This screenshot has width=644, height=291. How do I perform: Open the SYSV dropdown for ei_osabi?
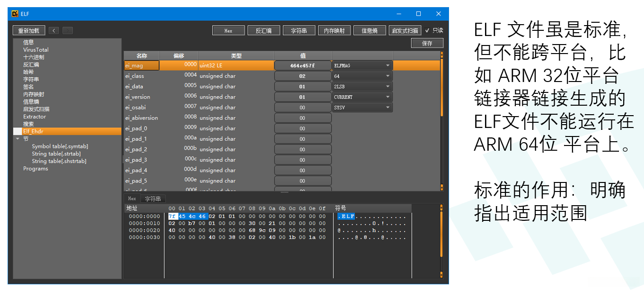(362, 108)
